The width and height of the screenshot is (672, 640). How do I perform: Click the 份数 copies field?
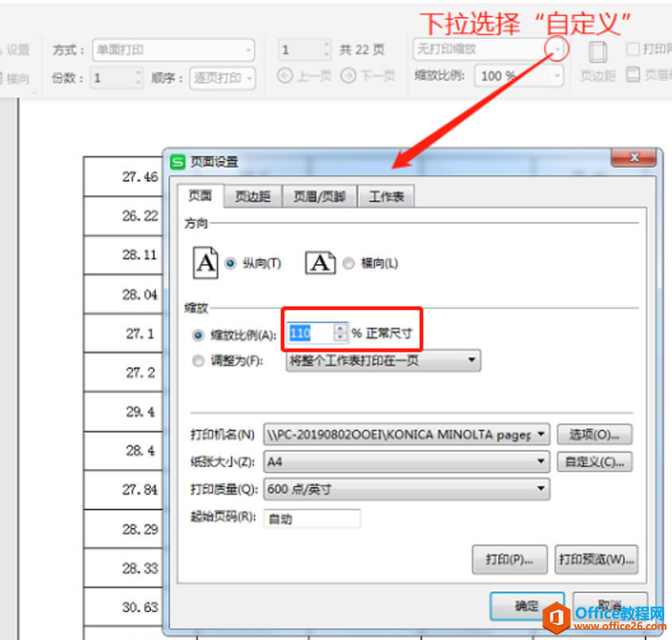point(116,78)
